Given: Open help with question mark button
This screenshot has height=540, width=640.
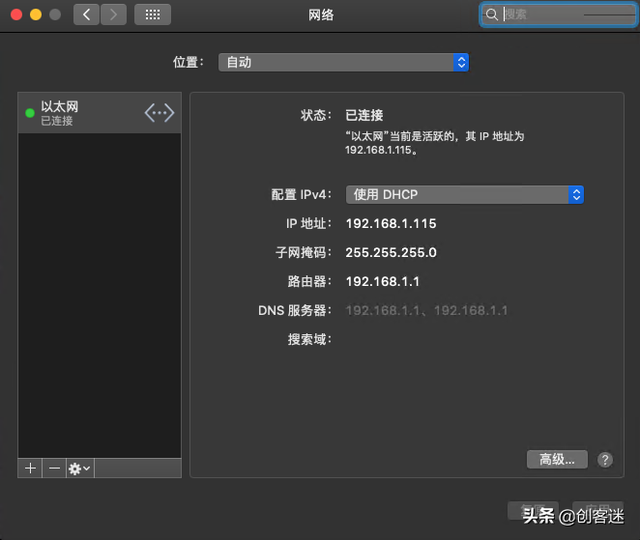Looking at the screenshot, I should point(605,460).
